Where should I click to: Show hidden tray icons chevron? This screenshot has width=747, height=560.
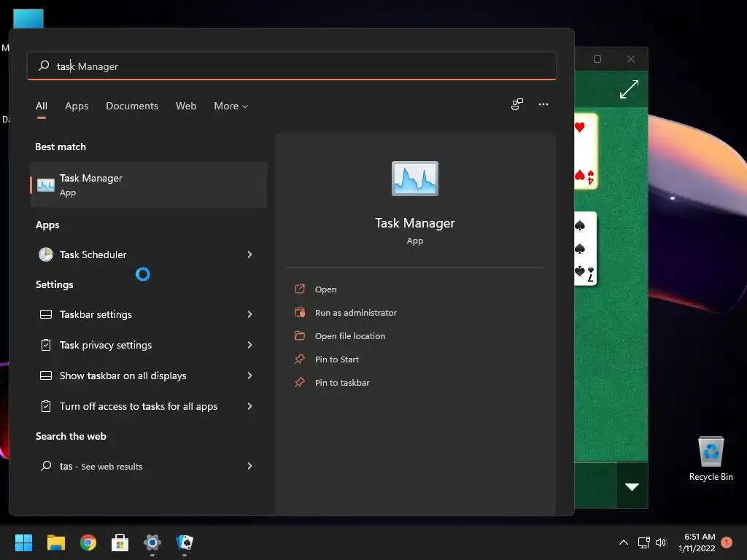point(624,542)
